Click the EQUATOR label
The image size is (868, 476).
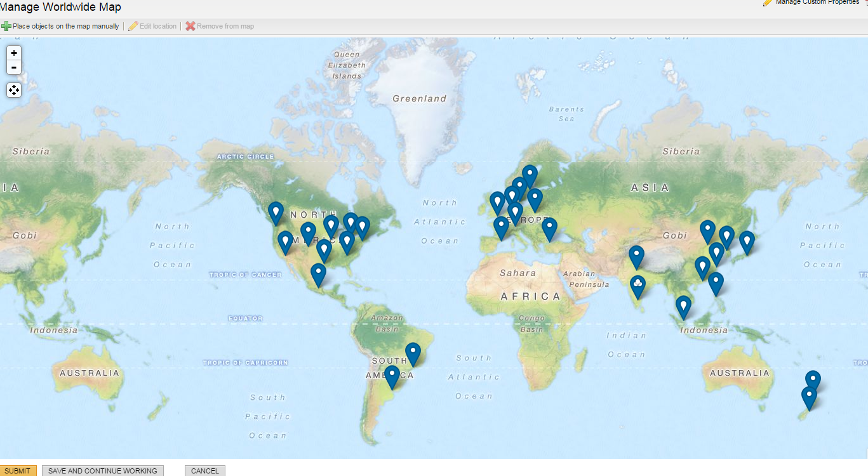pyautogui.click(x=245, y=318)
